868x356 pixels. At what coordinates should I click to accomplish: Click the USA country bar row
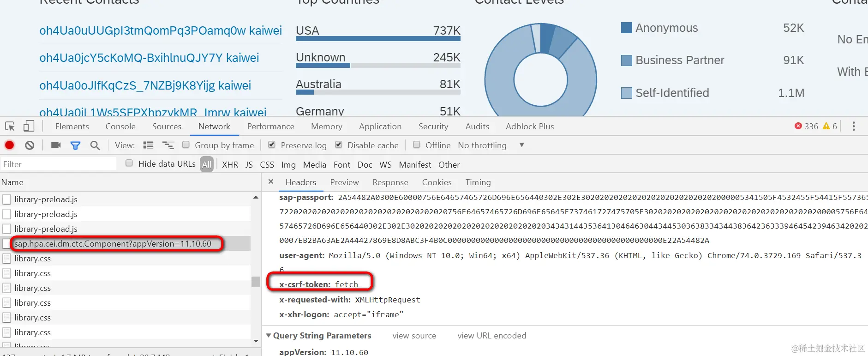pos(378,33)
